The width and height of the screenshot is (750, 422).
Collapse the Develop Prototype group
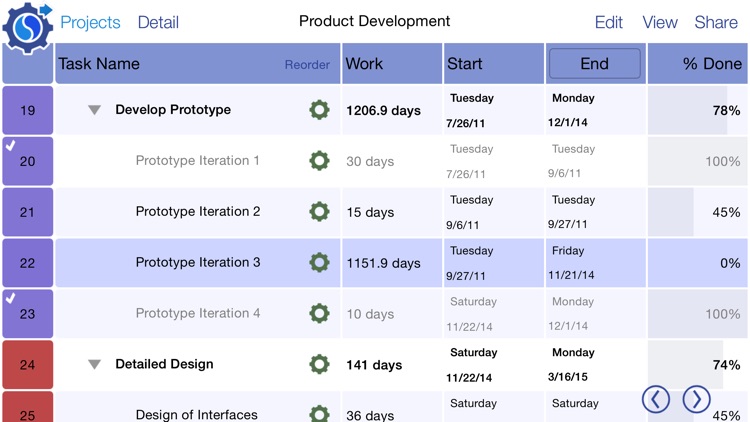pyautogui.click(x=94, y=110)
